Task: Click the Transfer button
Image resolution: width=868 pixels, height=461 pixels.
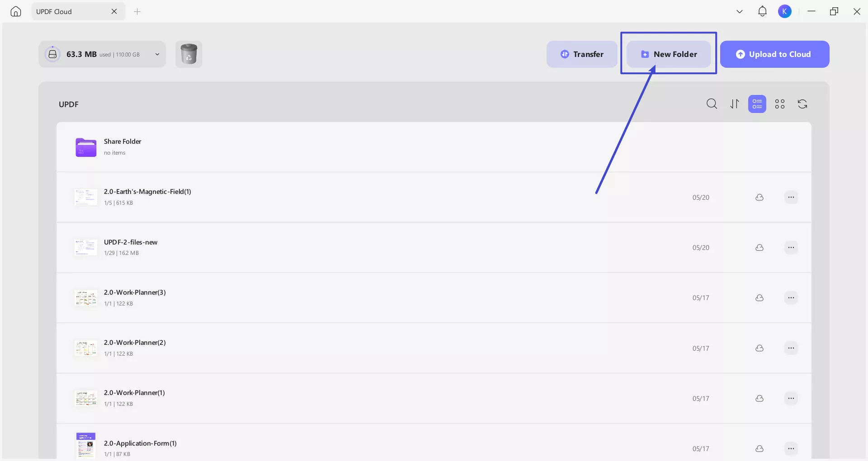Action: tap(582, 54)
